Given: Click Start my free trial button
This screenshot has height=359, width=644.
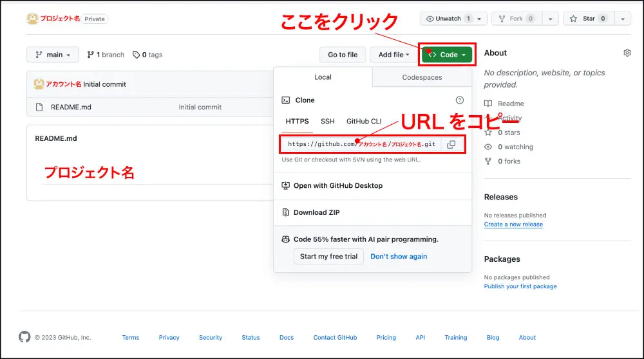Looking at the screenshot, I should point(328,256).
